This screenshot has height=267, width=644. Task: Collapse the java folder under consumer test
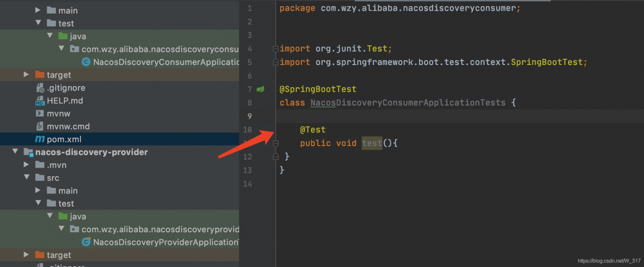[49, 36]
